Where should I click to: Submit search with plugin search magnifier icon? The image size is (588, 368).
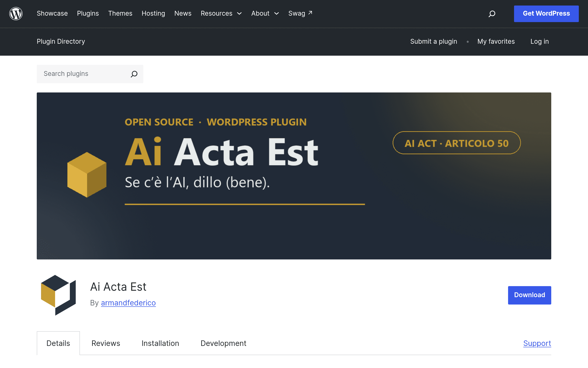(134, 74)
